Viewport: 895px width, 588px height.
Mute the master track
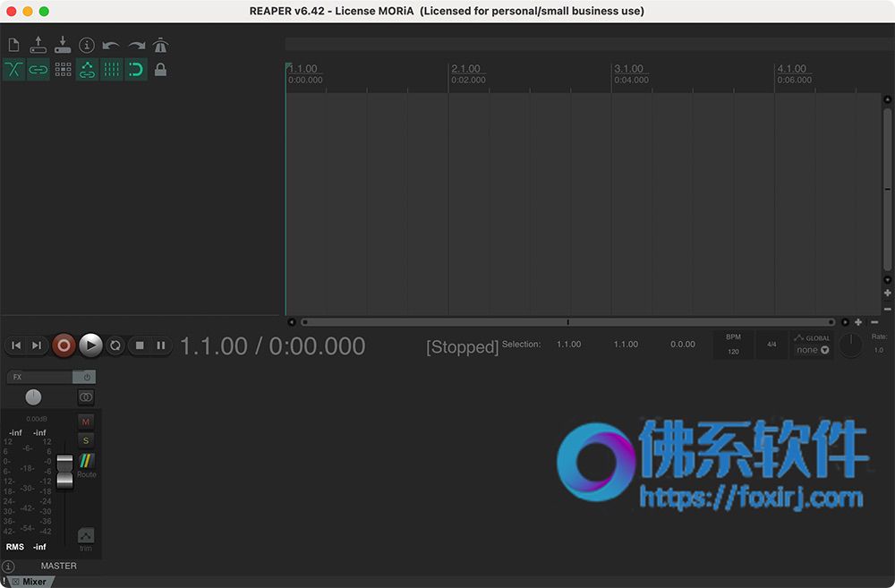click(86, 422)
